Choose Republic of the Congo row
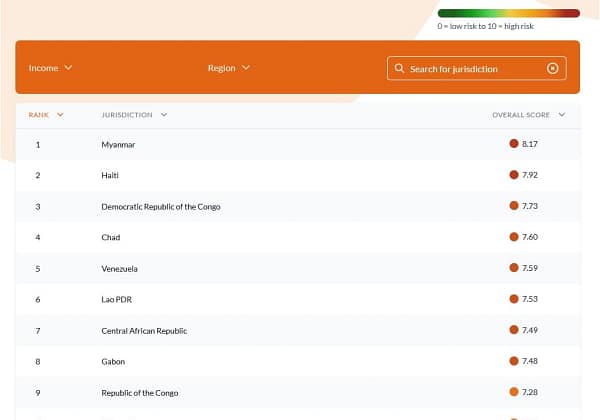This screenshot has width=600, height=420. (x=142, y=392)
